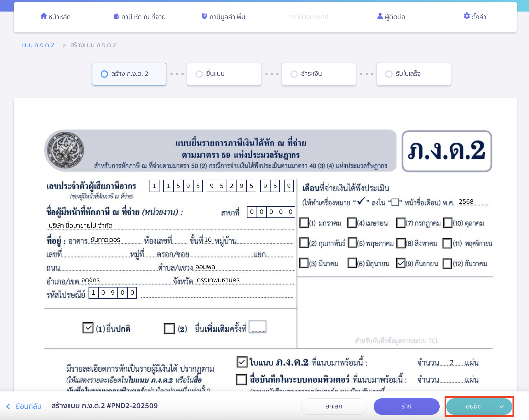Click the contact person icon near ผู้ติดต่อ
The image size is (529, 420).
pos(380,16)
